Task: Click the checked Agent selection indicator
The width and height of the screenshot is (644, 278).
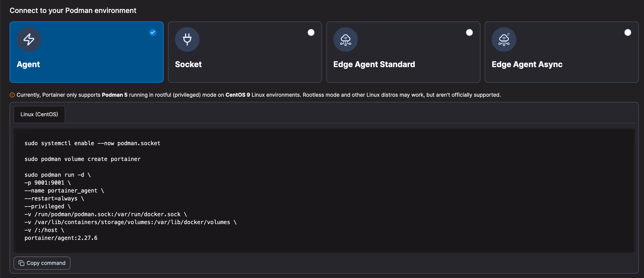Action: [153, 33]
